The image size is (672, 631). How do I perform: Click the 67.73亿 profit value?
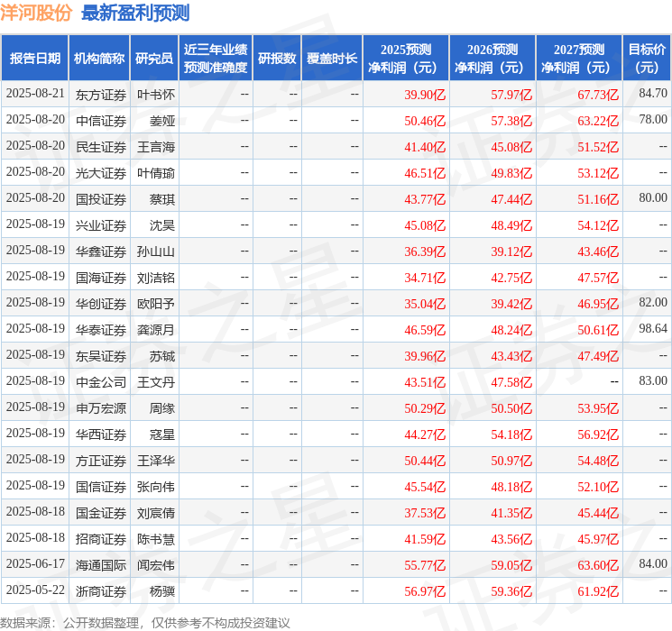598,95
